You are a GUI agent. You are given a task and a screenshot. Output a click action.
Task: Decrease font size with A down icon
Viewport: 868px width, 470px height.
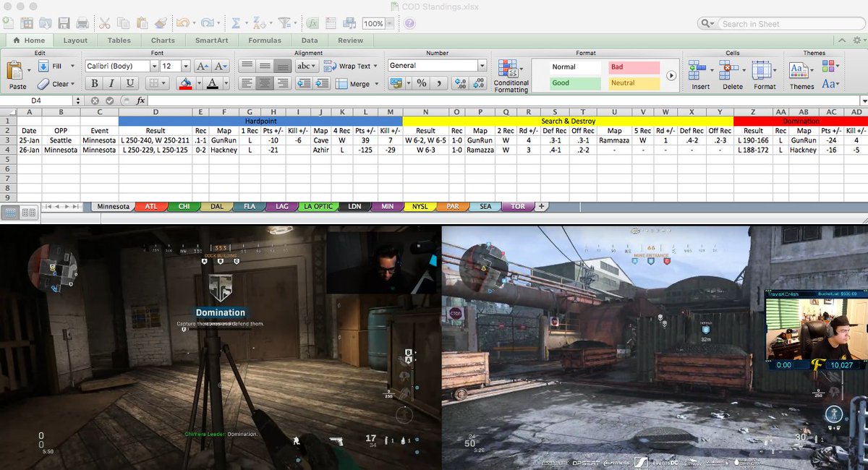click(221, 66)
